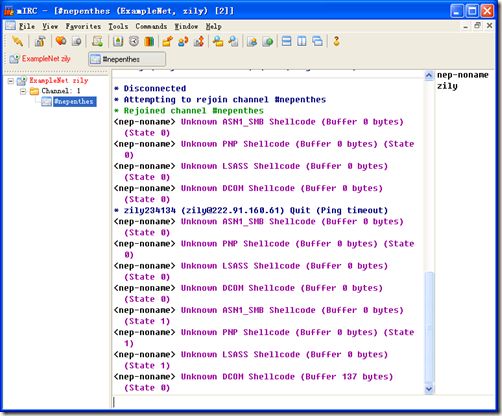
Task: Tile windows vertically from the toolbar
Action: click(302, 41)
